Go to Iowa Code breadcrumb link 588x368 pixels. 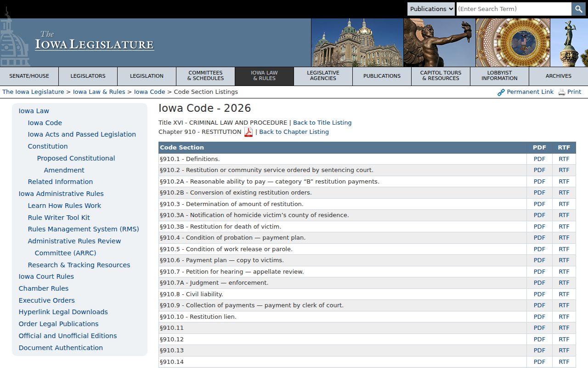[150, 92]
